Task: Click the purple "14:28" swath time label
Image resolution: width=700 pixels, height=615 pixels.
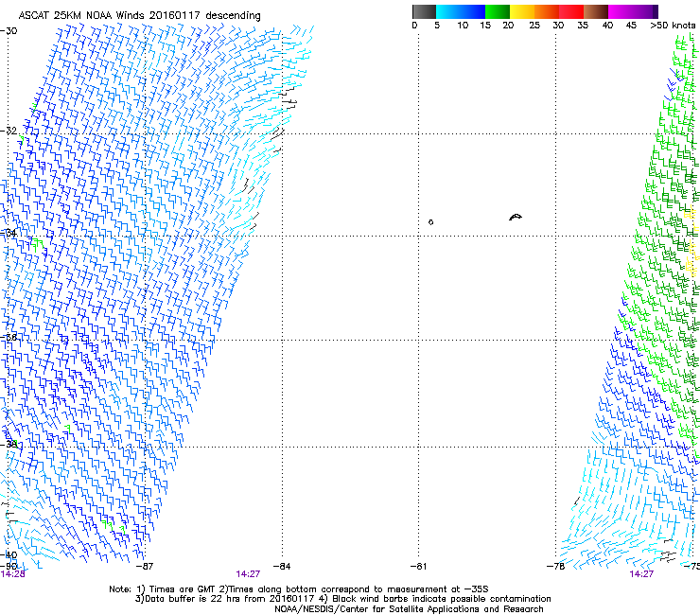Action: click(x=12, y=574)
